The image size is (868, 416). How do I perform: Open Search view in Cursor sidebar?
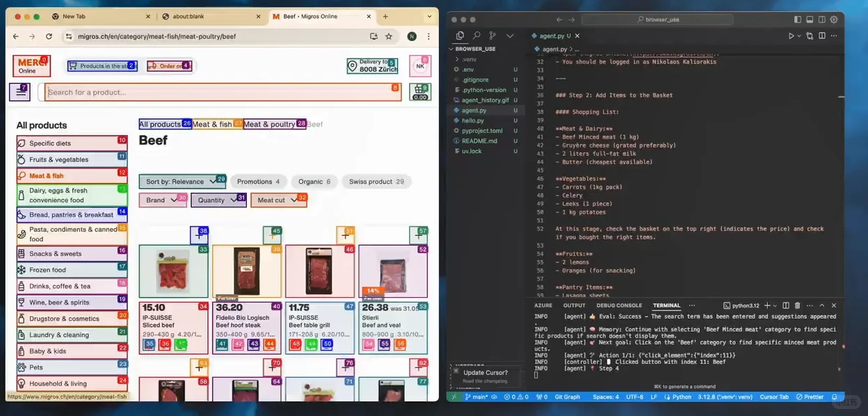tap(476, 35)
